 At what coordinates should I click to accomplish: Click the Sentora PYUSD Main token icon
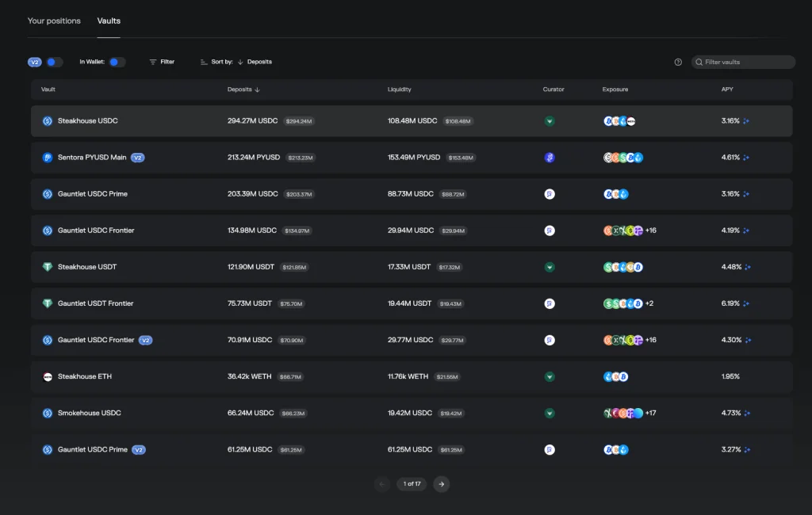47,158
